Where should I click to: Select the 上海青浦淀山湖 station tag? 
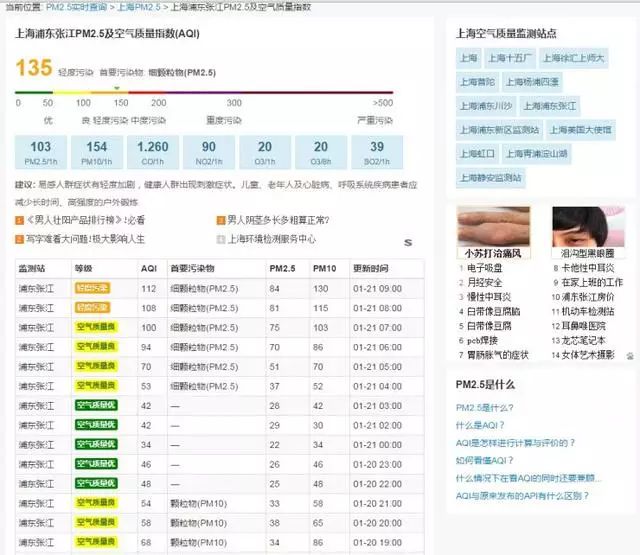click(537, 154)
